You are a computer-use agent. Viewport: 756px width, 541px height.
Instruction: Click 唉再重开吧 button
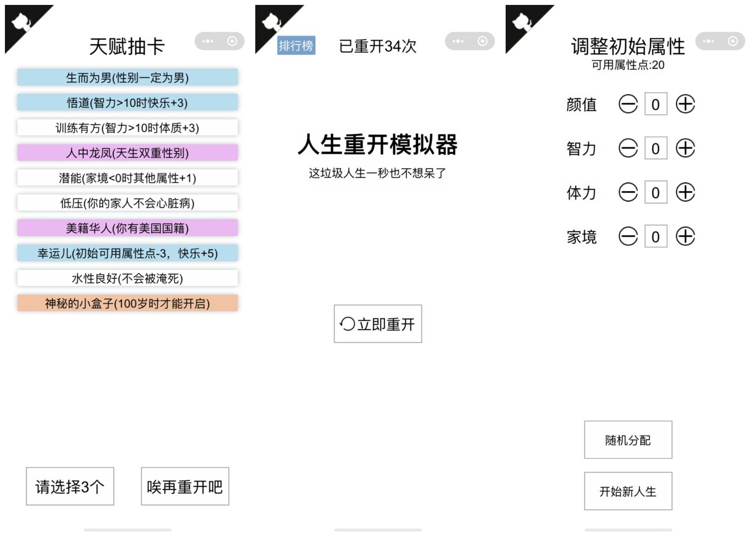[x=185, y=486]
